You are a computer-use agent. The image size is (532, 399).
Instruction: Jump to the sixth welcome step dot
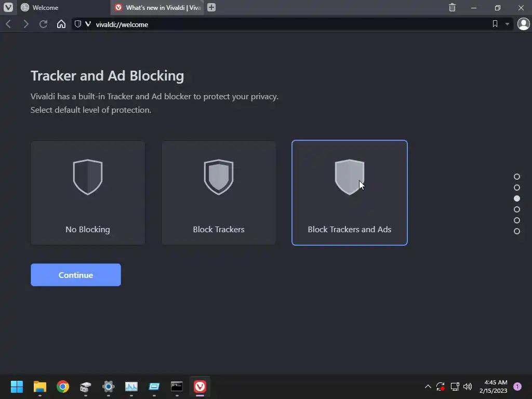[x=517, y=231]
